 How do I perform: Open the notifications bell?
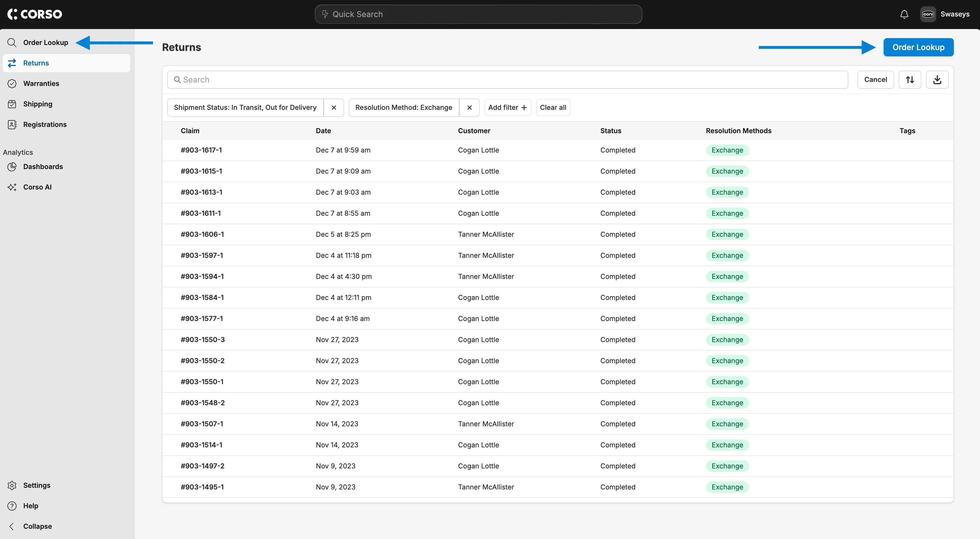click(904, 14)
